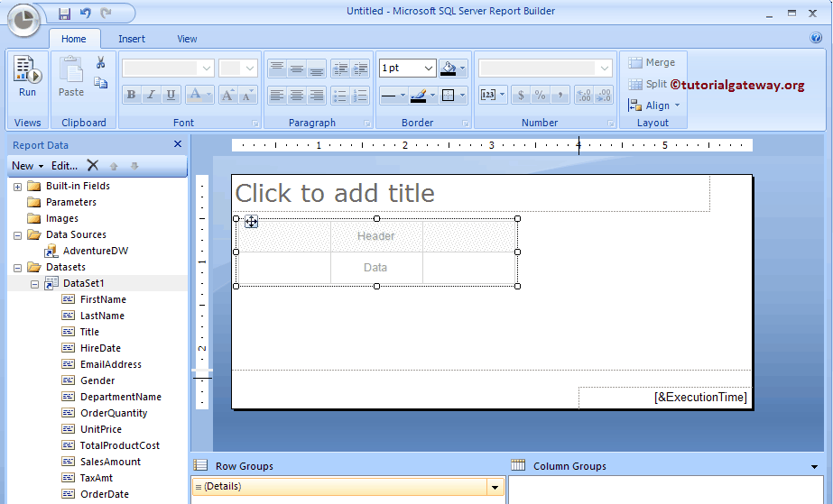Image resolution: width=833 pixels, height=504 pixels.
Task: Click the placeholder styles [123] icon
Action: point(487,95)
